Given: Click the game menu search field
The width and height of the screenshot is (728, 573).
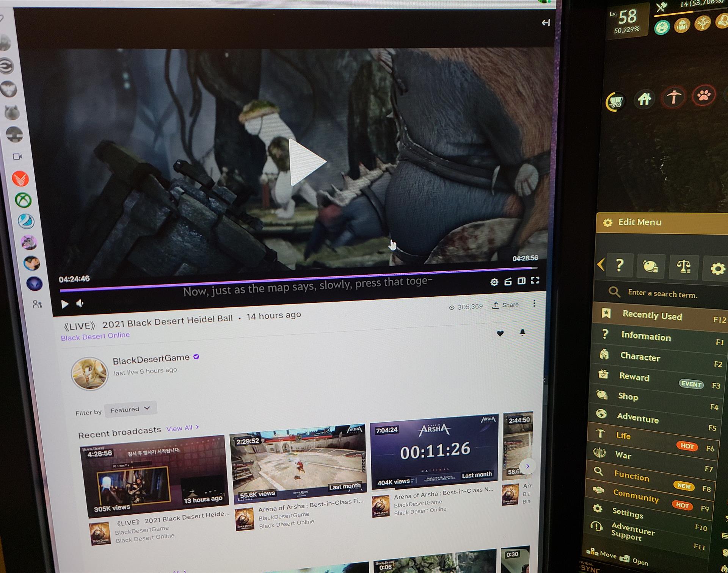Looking at the screenshot, I should 662,294.
